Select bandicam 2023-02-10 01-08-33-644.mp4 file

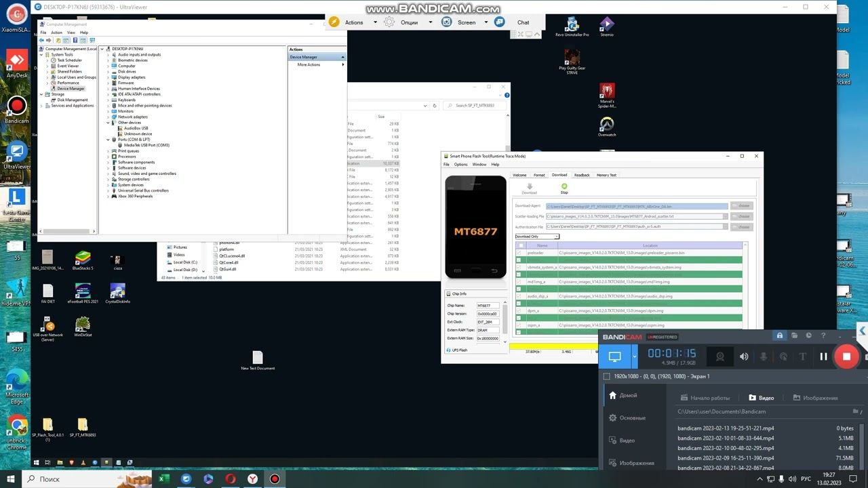[726, 438]
